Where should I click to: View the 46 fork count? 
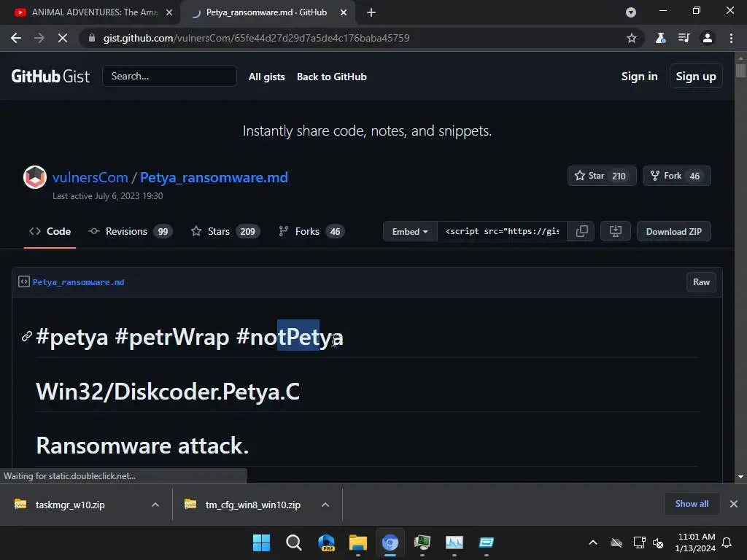694,176
